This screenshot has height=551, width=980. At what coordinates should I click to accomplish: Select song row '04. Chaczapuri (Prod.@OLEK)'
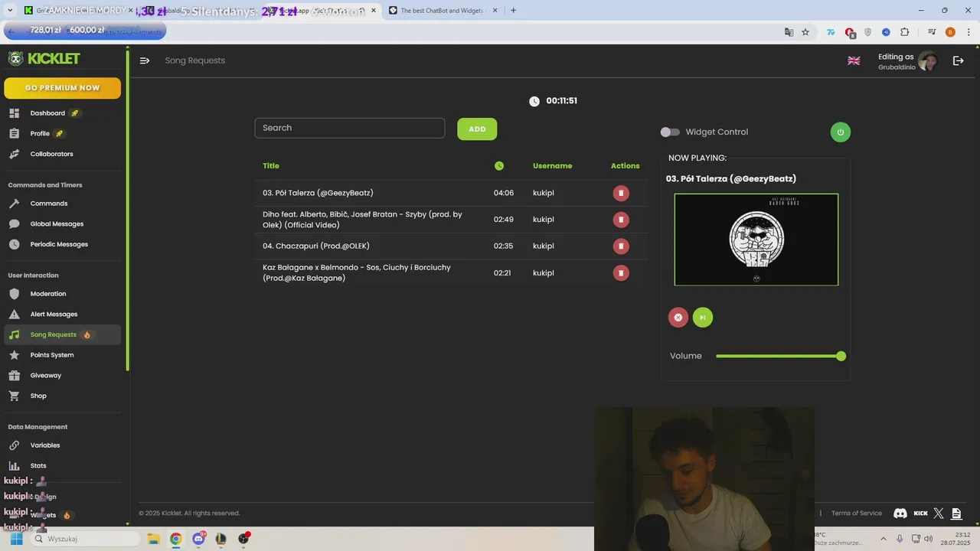452,246
